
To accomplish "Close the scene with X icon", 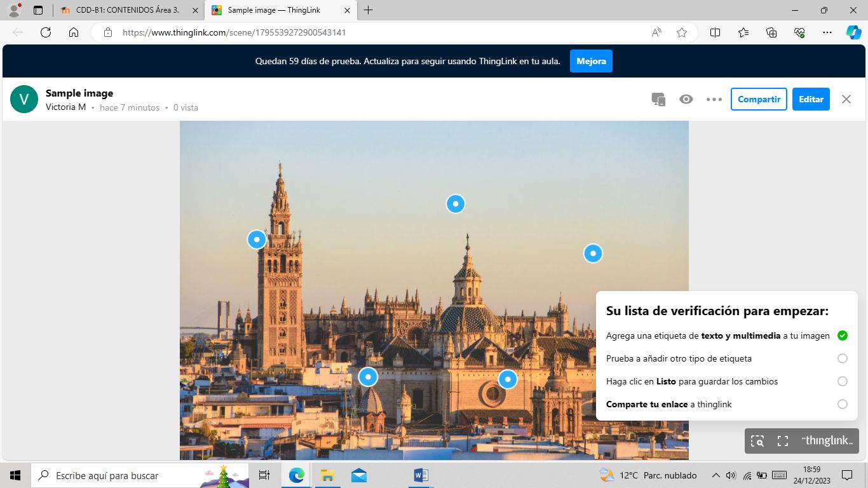I will [x=846, y=99].
